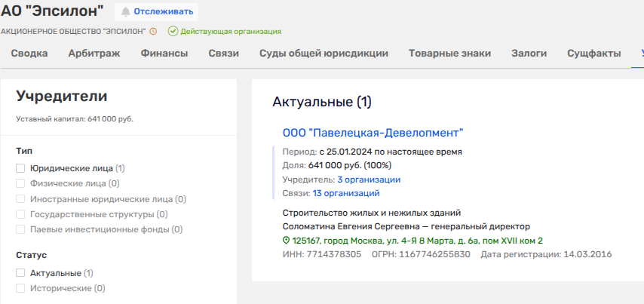Image resolution: width=644 pixels, height=304 pixels.
Task: Check the Юридические лица checkbox
Action: click(21, 168)
